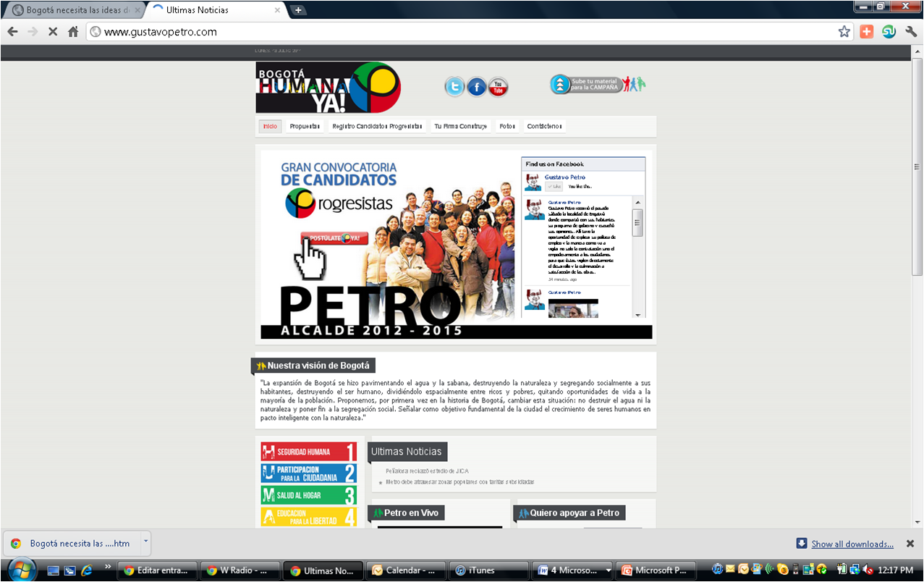Stop page loading with X button
This screenshot has width=924, height=582.
coord(53,32)
